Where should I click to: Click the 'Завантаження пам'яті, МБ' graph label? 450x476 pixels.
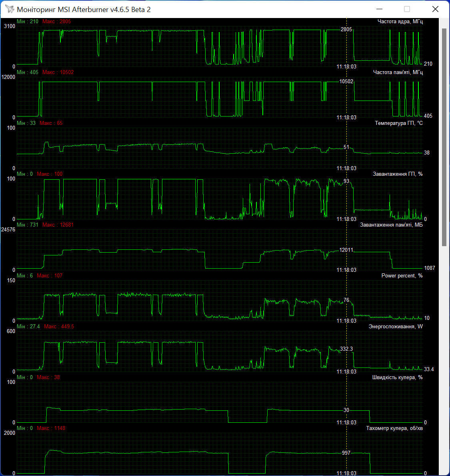[x=391, y=225]
